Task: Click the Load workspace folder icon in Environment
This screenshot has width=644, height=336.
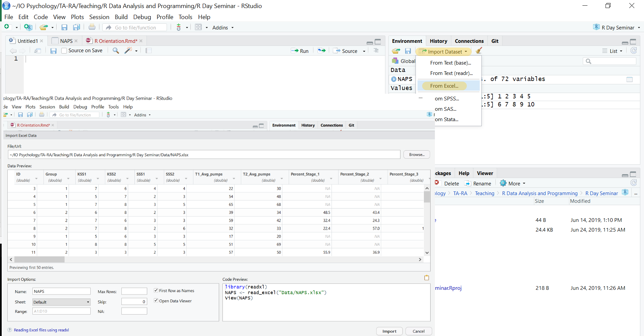Action: coord(396,51)
